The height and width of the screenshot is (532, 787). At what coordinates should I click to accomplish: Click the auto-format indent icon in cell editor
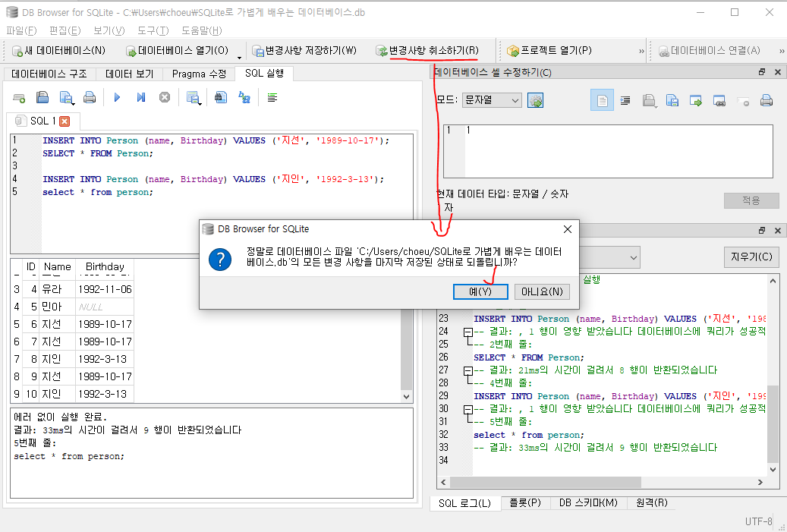[x=625, y=101]
